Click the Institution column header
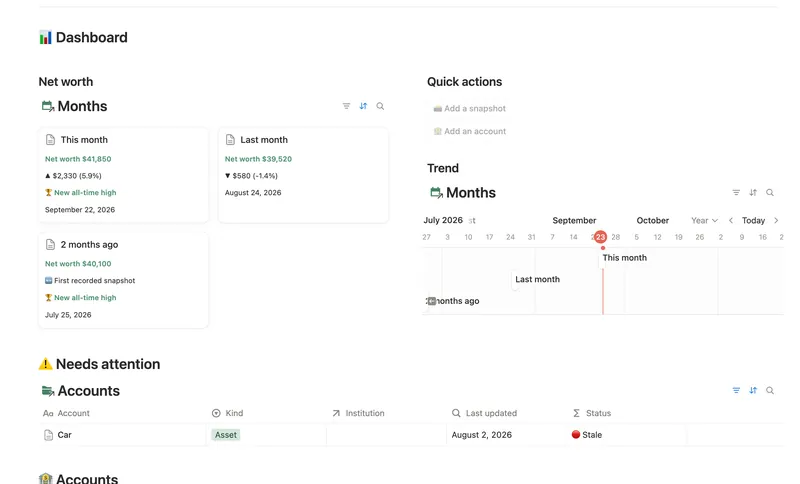This screenshot has width=800, height=484. click(x=358, y=413)
